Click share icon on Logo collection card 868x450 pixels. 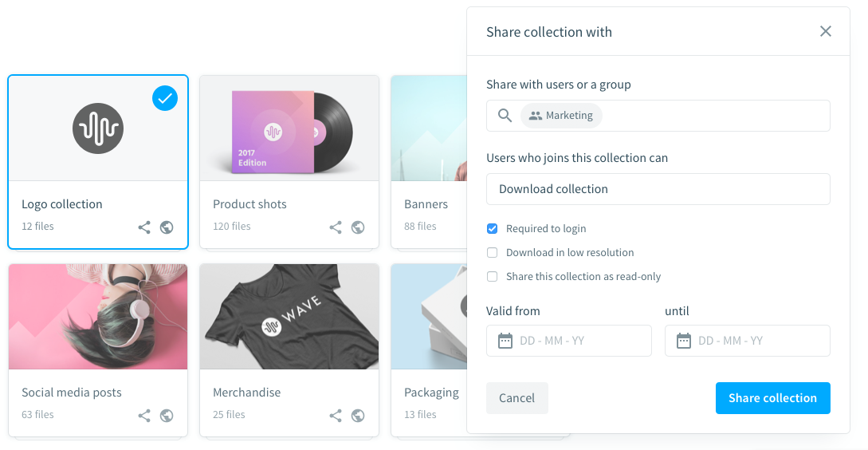coord(144,227)
